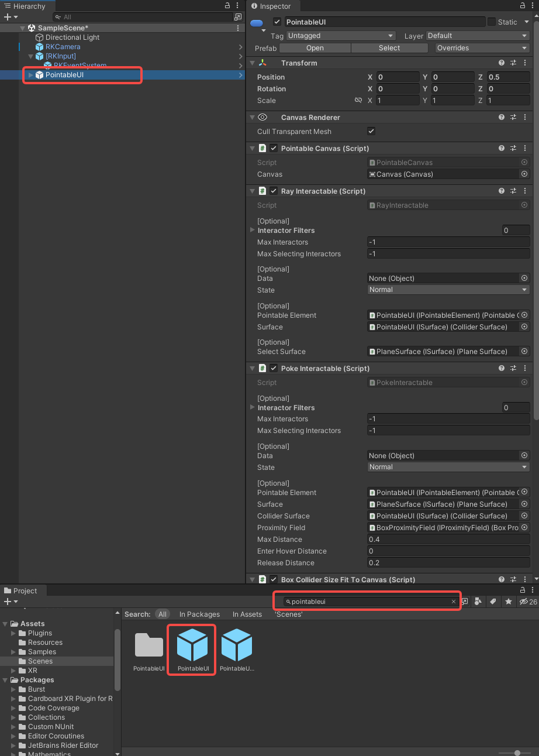Open the Hierarchy panel's three-dot options menu
The height and width of the screenshot is (756, 539).
tap(239, 6)
